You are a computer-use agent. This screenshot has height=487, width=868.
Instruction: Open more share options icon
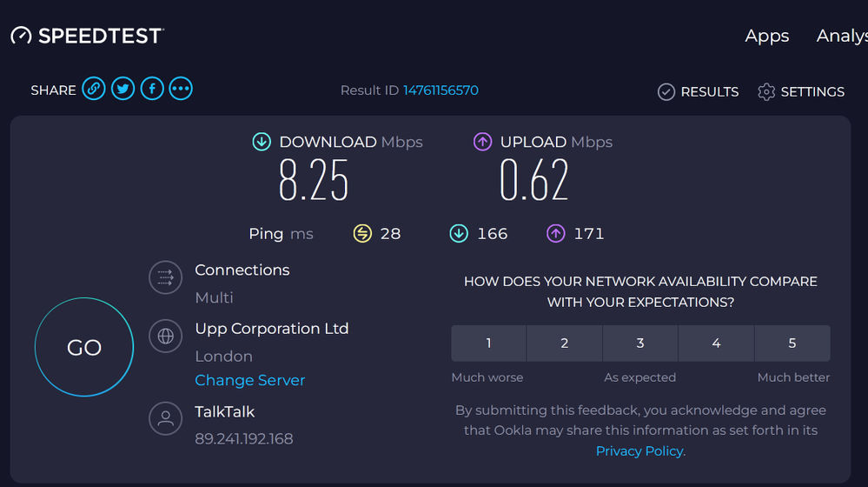[181, 89]
